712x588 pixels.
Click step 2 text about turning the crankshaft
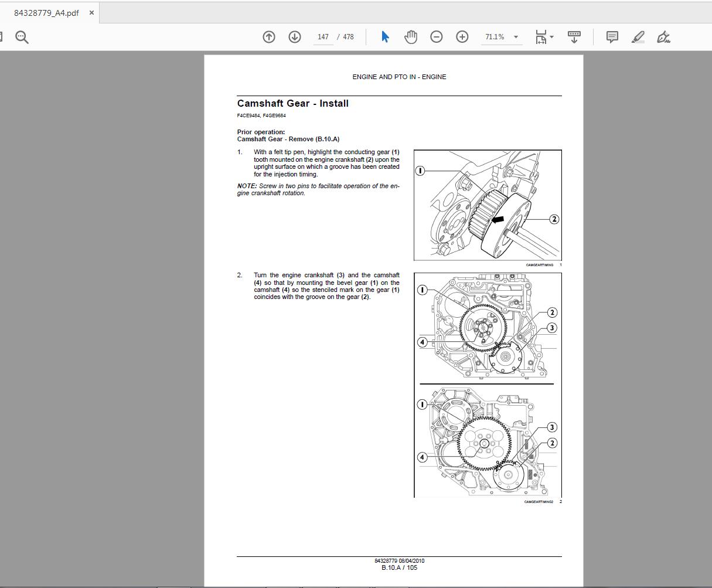pos(326,286)
